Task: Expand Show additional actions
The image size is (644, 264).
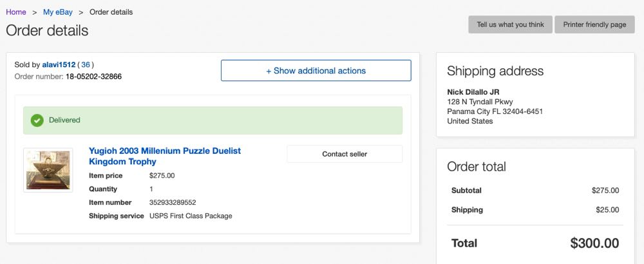Action: [316, 71]
